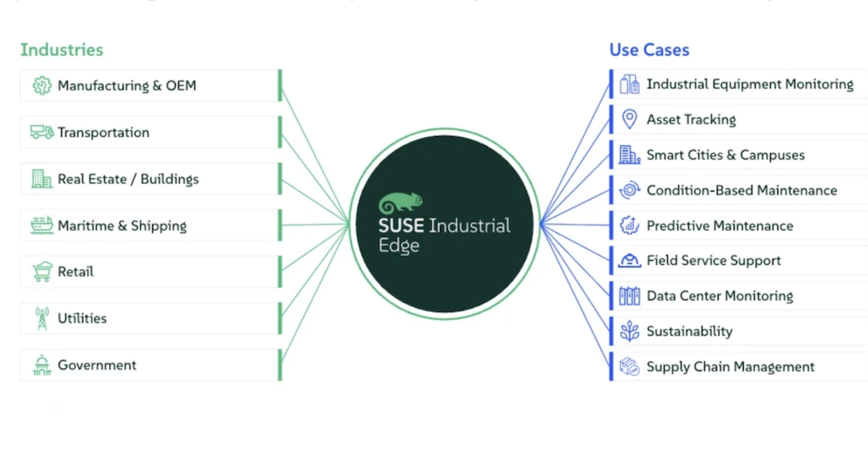Viewport: 868px width, 449px height.
Task: Select the Smart Cities & Campuses label
Action: (725, 155)
